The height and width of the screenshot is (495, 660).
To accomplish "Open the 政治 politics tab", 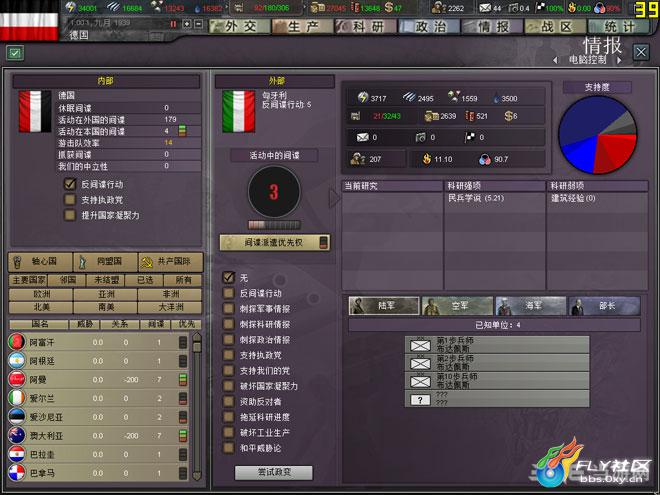I will 429,27.
